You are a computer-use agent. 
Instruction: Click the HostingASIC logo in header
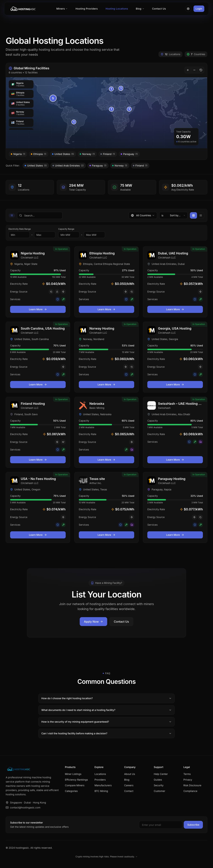coord(23,9)
